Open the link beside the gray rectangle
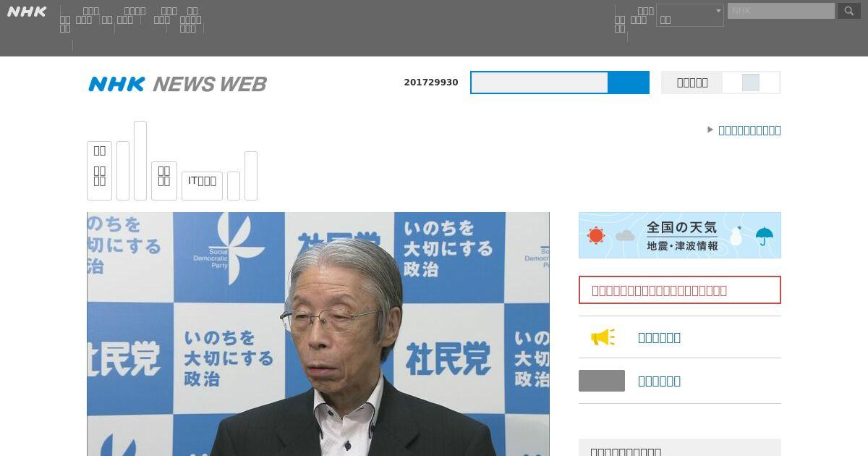 659,381
